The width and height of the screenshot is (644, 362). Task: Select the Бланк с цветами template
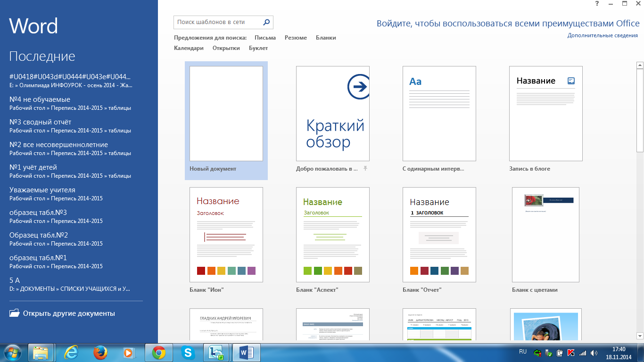pos(546,235)
